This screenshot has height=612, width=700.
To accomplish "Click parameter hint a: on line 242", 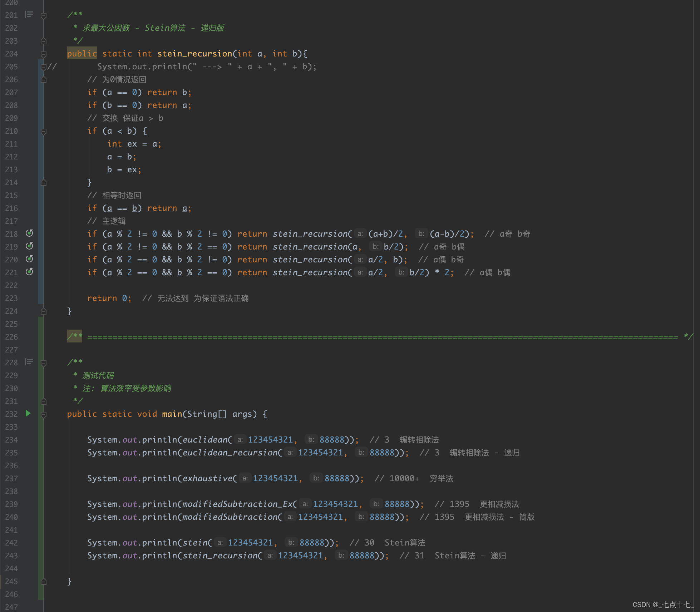I will click(220, 543).
